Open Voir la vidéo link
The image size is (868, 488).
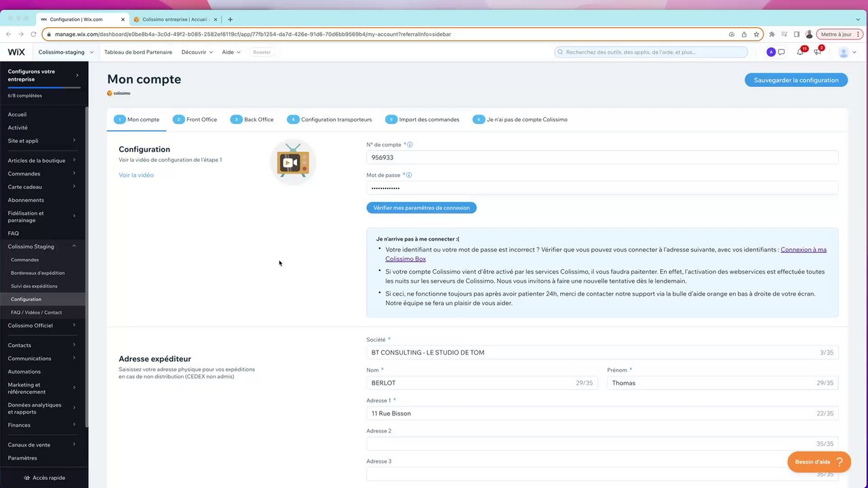pyautogui.click(x=136, y=175)
